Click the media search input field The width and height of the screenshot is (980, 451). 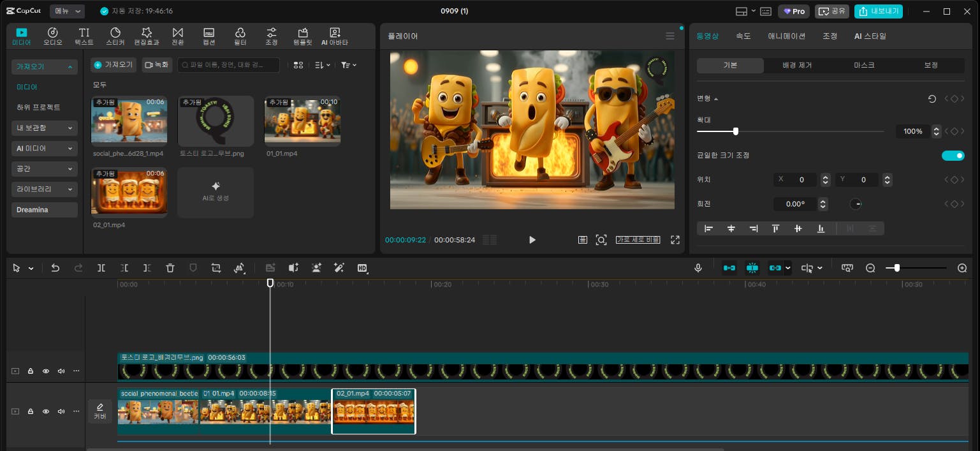coord(228,65)
